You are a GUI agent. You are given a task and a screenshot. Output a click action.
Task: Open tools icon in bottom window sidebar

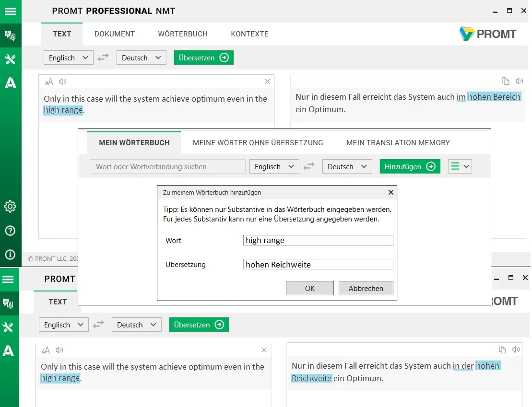(x=8, y=327)
